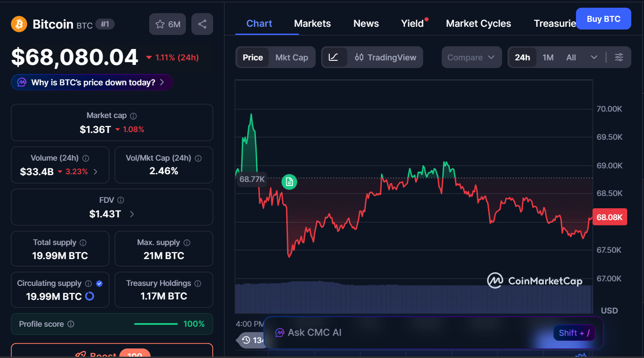Toggle chart to Mkt Cap view
The height and width of the screenshot is (358, 644).
click(292, 57)
